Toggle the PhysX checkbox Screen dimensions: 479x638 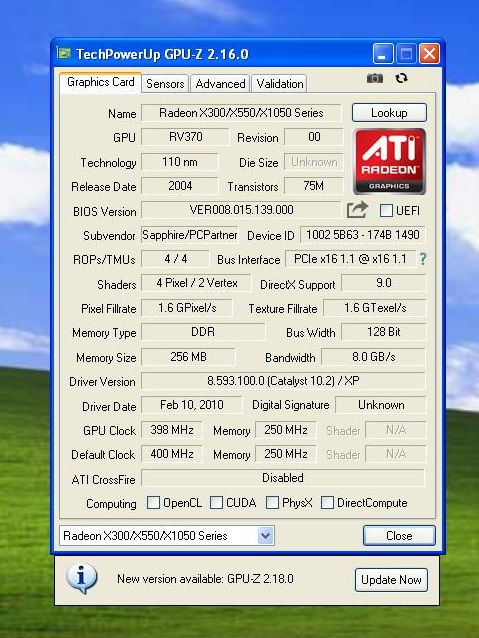tap(272, 503)
